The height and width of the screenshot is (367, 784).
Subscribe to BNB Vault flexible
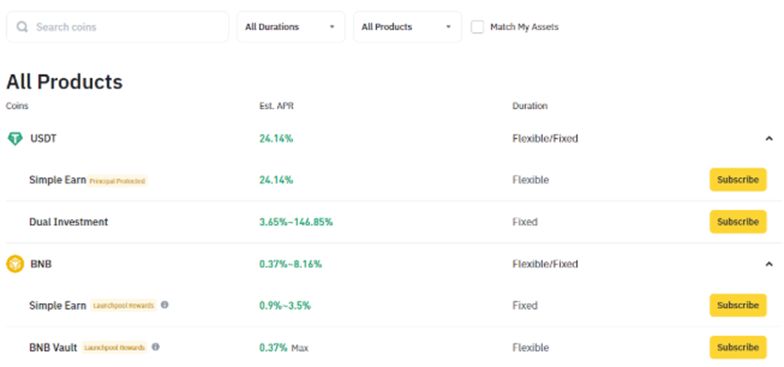(738, 347)
